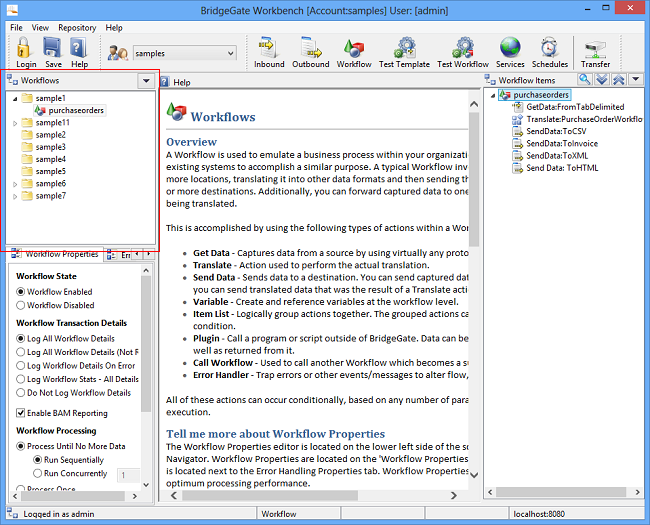Collapse purchaseorders in Workflow Items

(493, 96)
